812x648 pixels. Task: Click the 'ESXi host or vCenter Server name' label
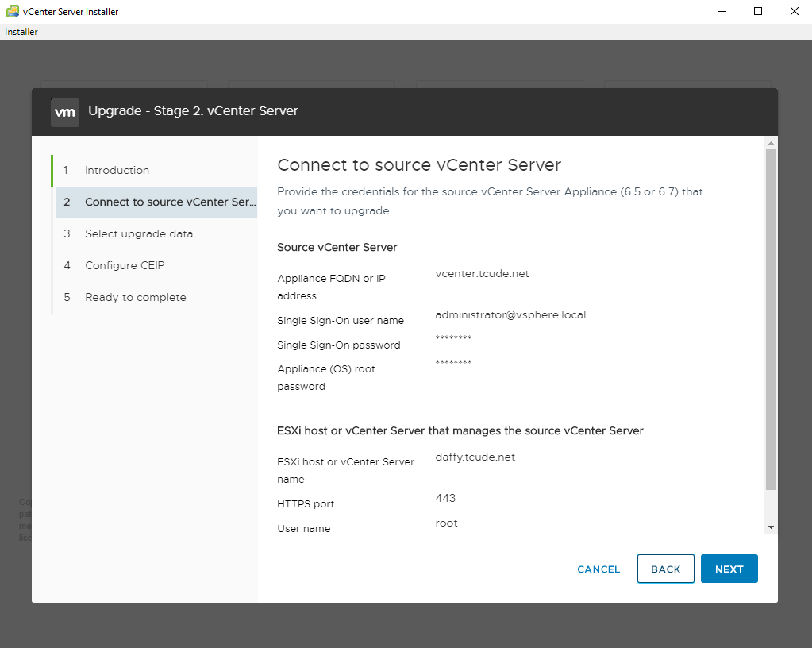tap(345, 470)
